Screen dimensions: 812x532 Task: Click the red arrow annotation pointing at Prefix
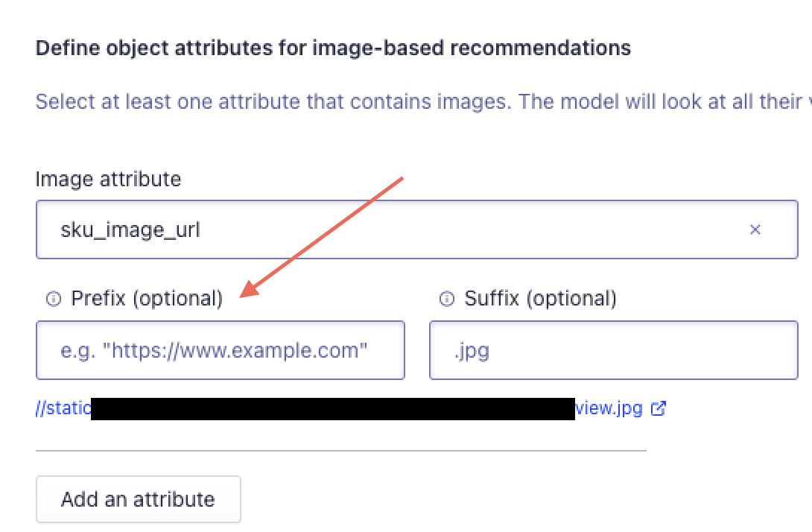(321, 237)
